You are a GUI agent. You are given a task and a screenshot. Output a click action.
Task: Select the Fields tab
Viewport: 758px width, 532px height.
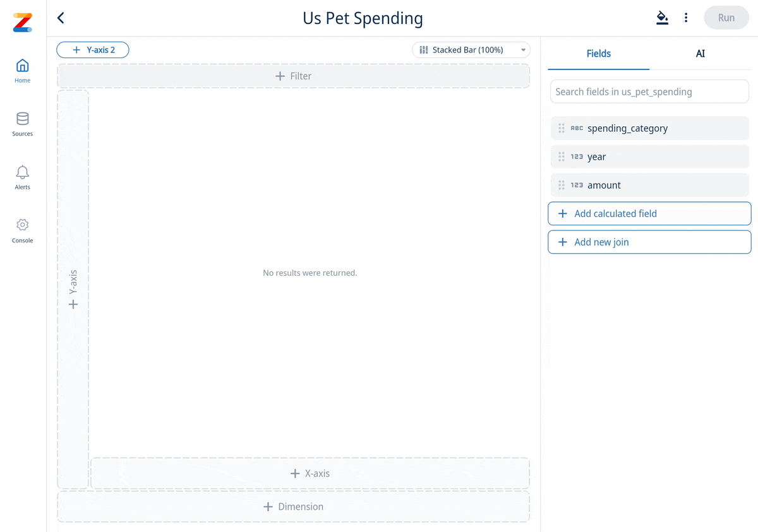coord(598,54)
